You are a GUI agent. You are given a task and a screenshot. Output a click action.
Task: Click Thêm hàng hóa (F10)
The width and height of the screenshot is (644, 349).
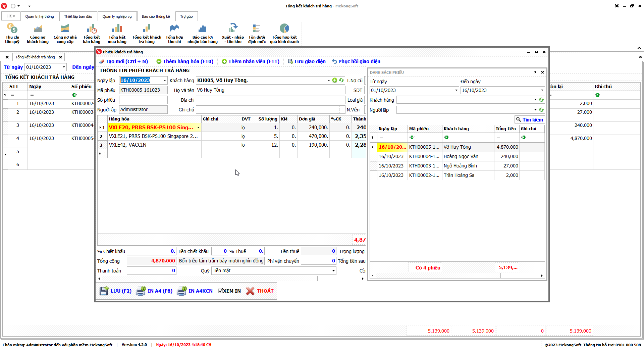[185, 61]
